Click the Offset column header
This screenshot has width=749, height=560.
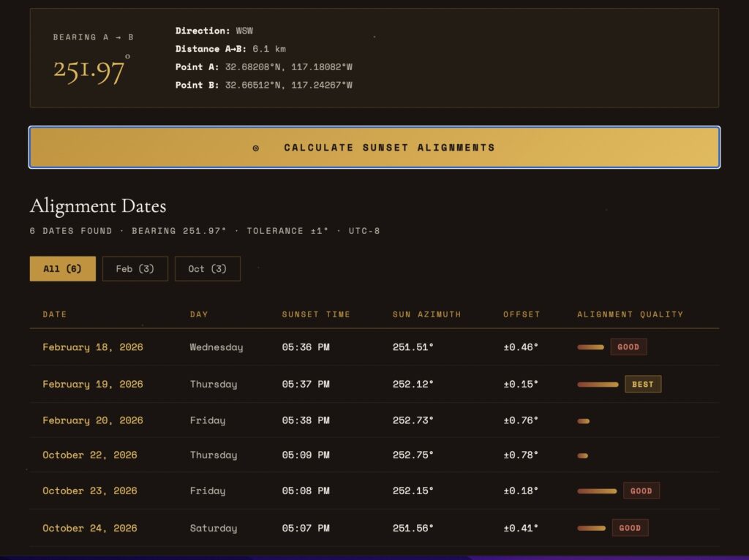click(521, 314)
